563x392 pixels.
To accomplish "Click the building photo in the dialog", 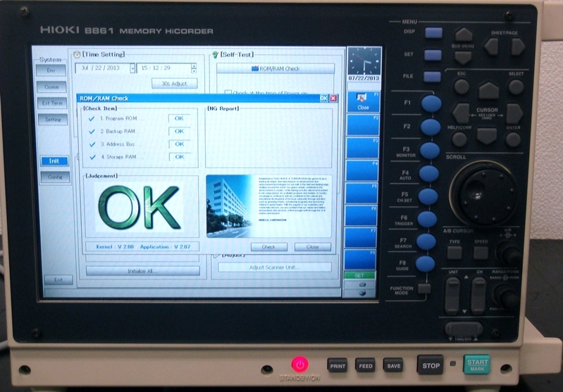I will click(232, 206).
